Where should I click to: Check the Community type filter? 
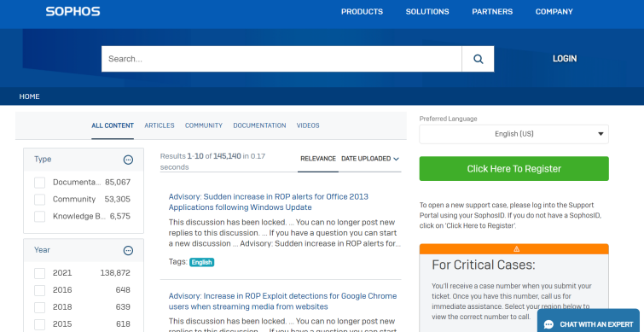pyautogui.click(x=39, y=200)
